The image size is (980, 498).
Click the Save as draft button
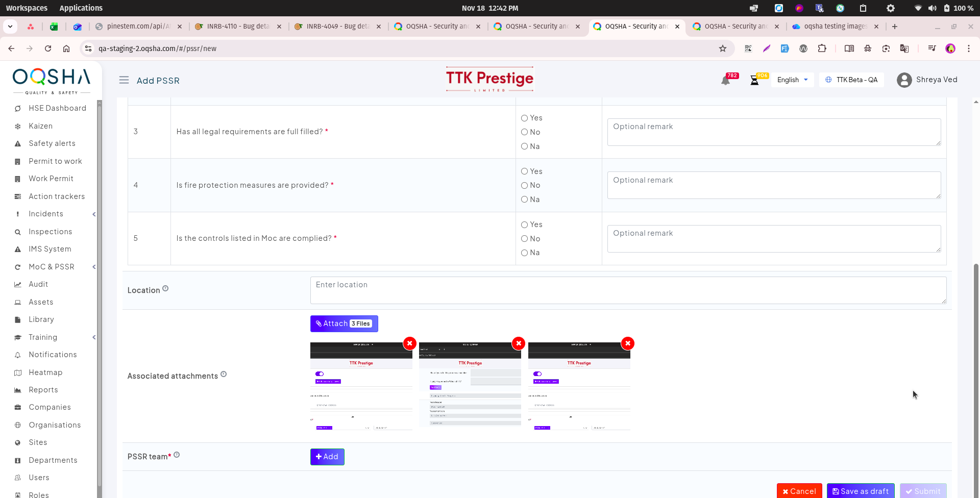click(x=860, y=491)
